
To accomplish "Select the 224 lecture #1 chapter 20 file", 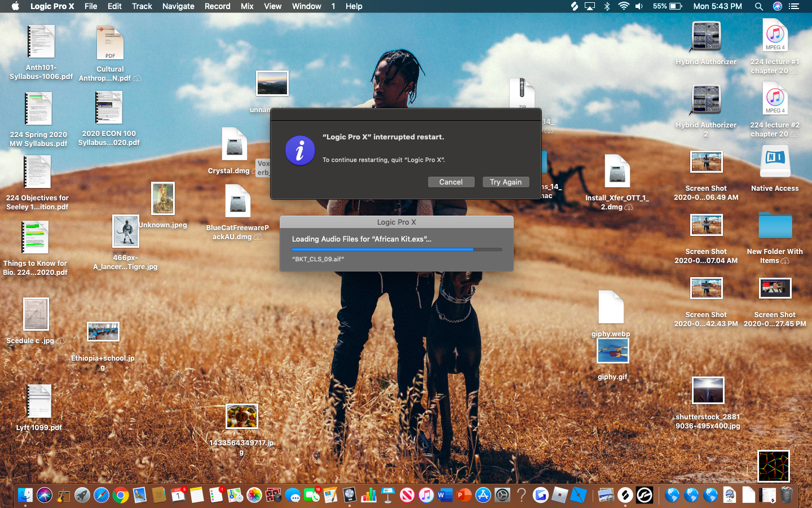I will click(775, 36).
